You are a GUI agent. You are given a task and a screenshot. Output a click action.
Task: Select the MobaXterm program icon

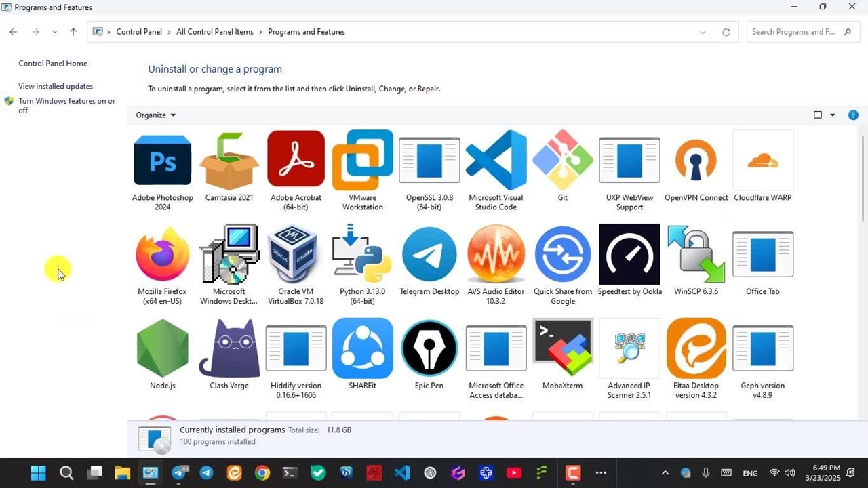pos(562,348)
